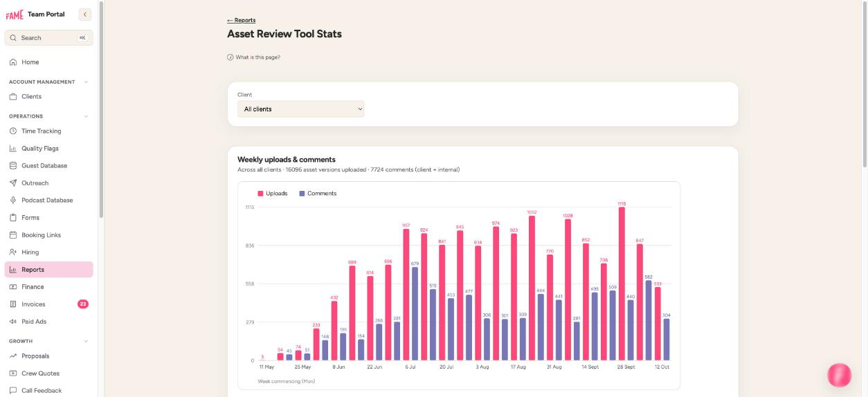Click the Home house icon
The width and height of the screenshot is (868, 397).
pos(13,62)
